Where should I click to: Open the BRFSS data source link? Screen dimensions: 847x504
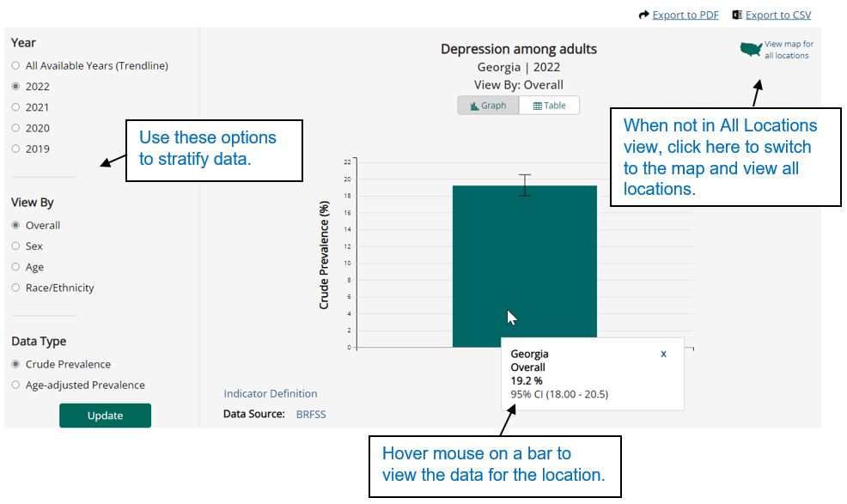[x=311, y=414]
